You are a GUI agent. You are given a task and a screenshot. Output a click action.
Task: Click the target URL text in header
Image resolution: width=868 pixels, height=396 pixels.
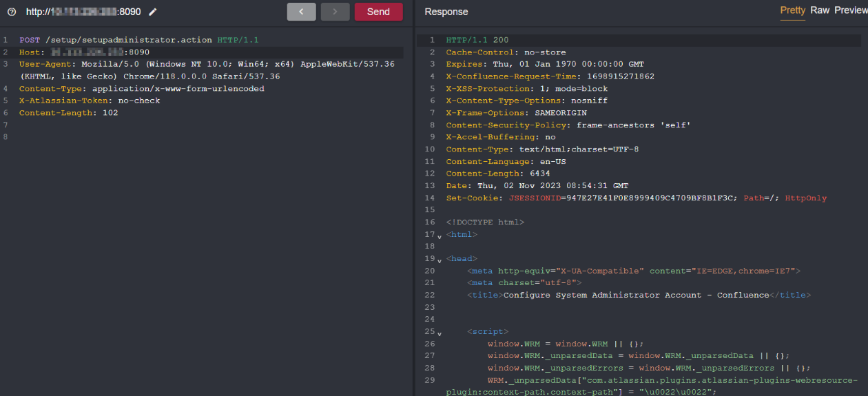click(84, 12)
